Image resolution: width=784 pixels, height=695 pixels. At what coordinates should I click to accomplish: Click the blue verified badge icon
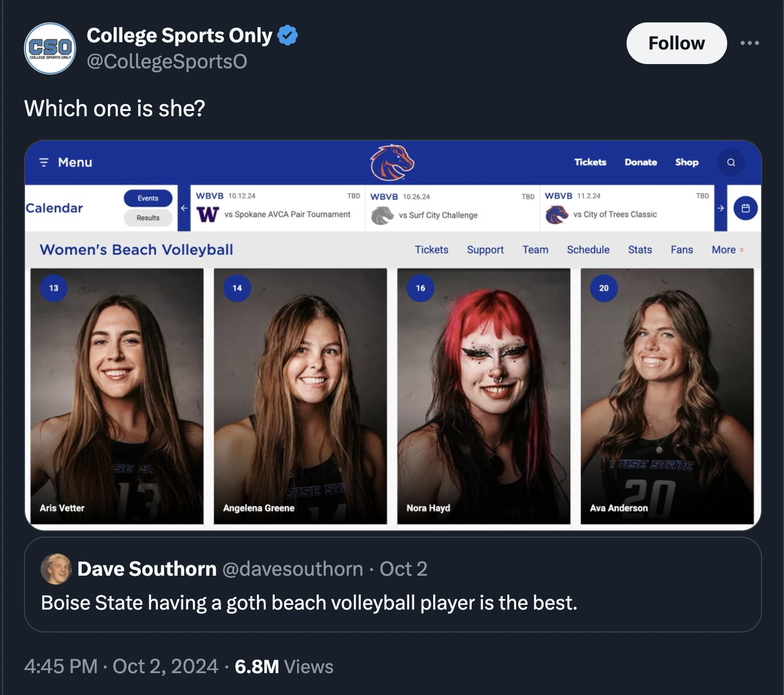[x=287, y=35]
